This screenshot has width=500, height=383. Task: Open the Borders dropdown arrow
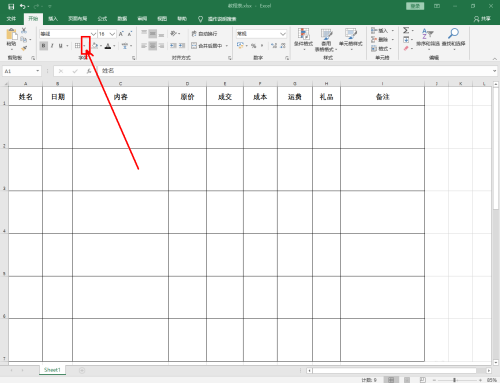click(x=85, y=46)
